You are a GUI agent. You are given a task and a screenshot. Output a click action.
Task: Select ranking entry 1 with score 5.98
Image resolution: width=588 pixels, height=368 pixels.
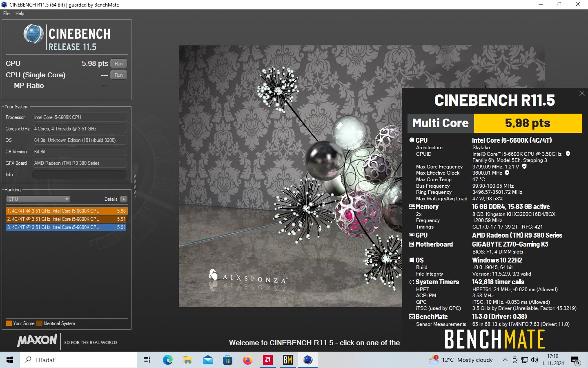[67, 211]
